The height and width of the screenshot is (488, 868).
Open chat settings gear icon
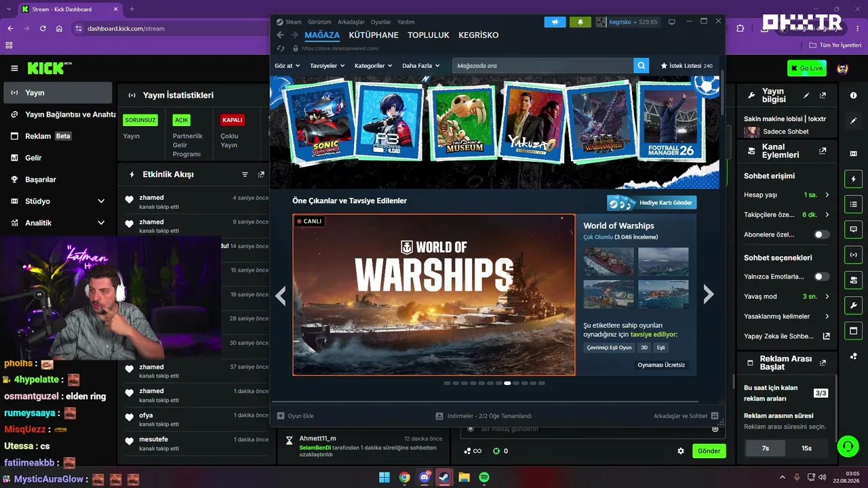click(681, 451)
